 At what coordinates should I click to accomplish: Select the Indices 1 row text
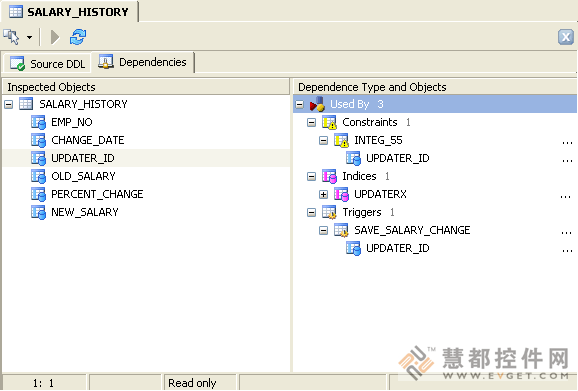coord(366,176)
